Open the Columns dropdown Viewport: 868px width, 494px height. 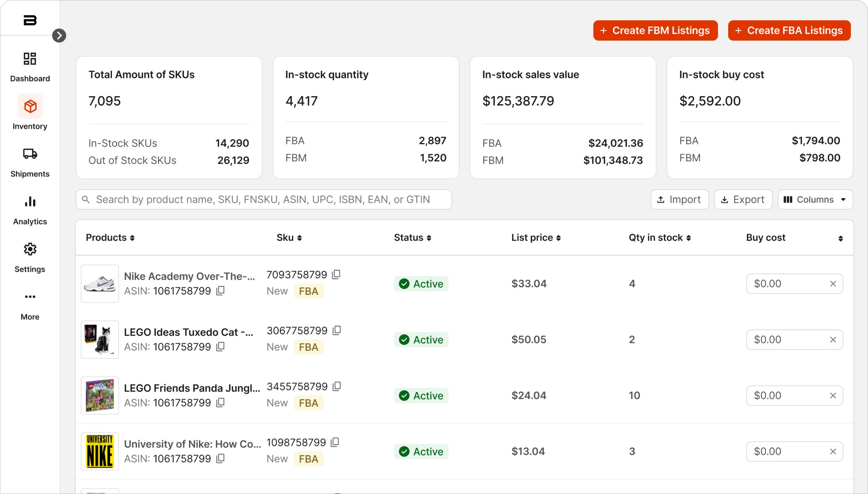[x=815, y=200]
